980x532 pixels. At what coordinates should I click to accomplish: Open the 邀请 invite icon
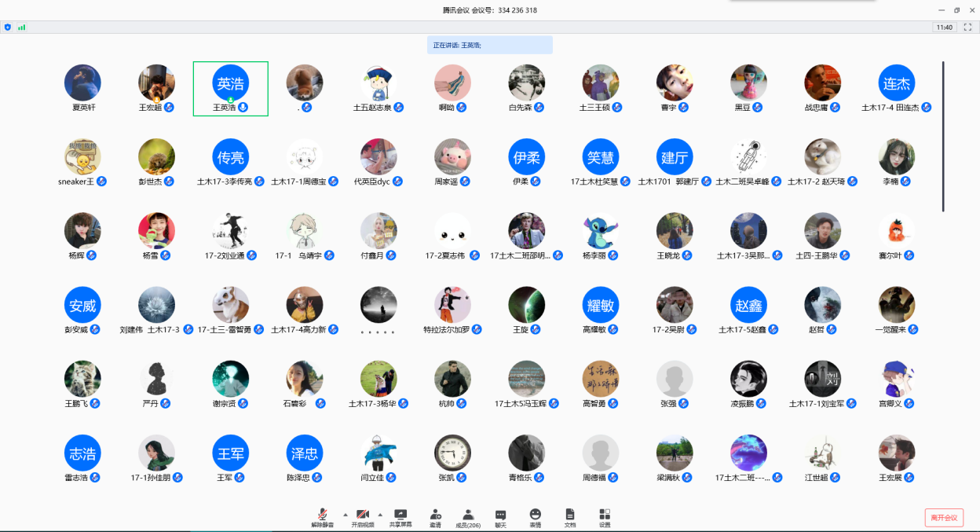435,515
